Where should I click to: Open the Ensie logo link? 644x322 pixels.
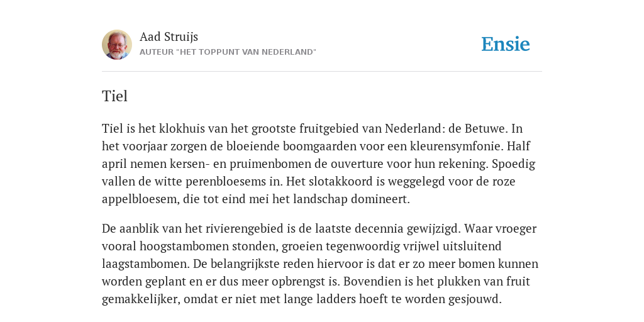click(506, 44)
